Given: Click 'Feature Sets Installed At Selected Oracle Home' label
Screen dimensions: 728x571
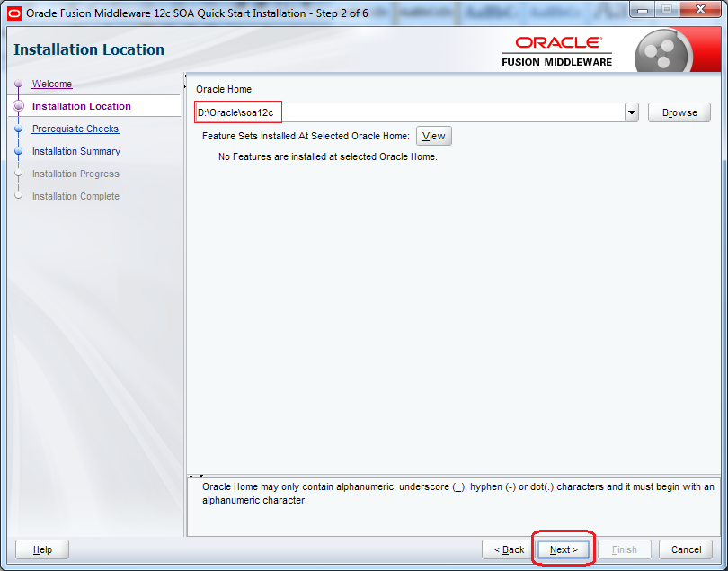Looking at the screenshot, I should 306,136.
